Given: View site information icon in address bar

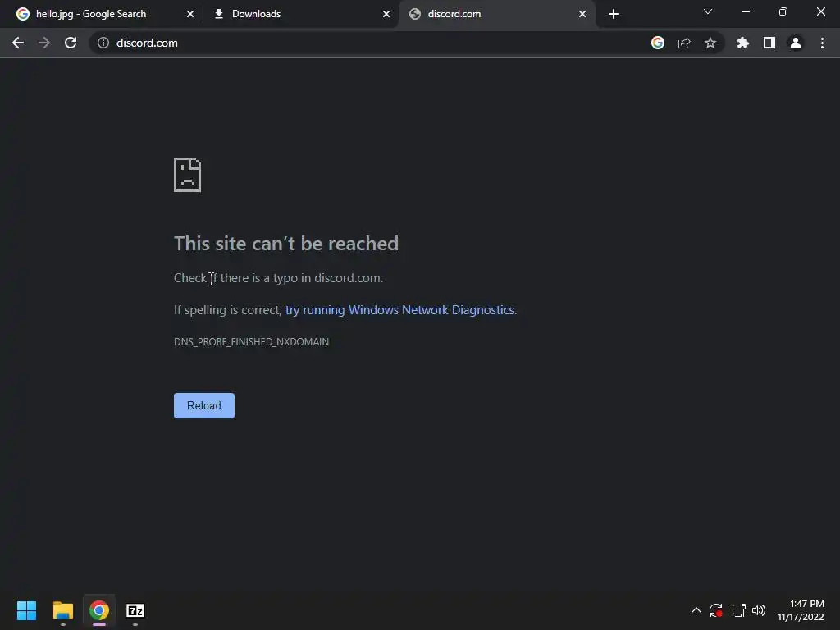Looking at the screenshot, I should (103, 43).
